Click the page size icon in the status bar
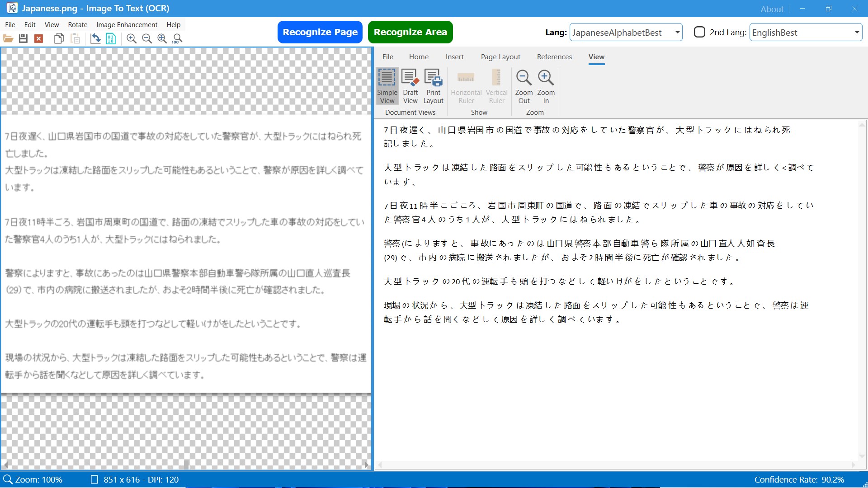Screen dimensions: 868x488 [x=94, y=479]
